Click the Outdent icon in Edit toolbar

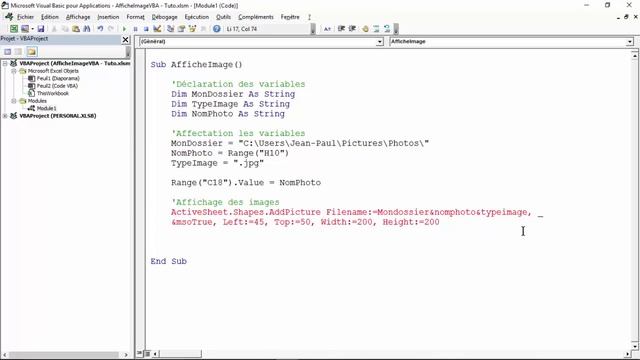pos(352,29)
